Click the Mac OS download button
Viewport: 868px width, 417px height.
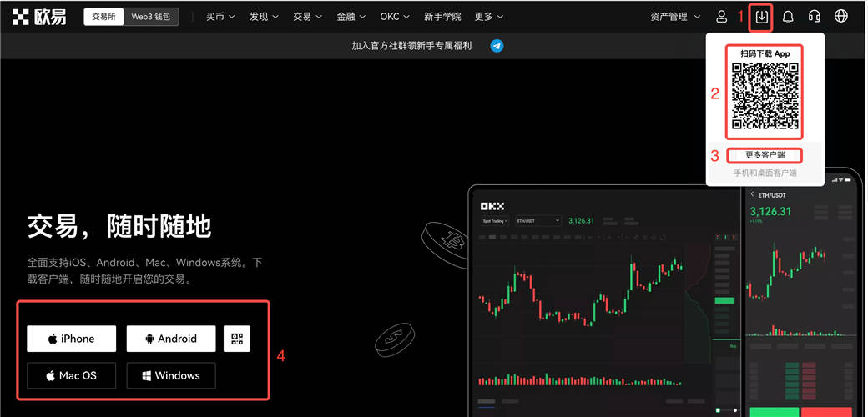71,375
